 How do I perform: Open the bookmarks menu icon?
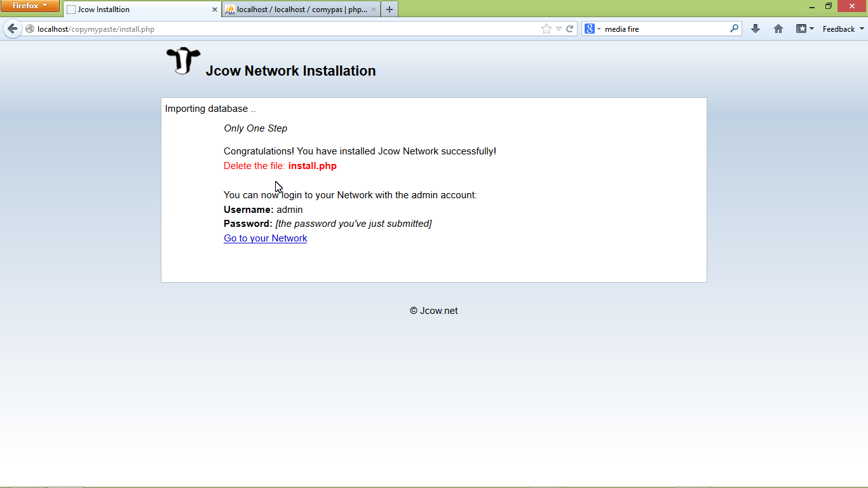click(805, 29)
